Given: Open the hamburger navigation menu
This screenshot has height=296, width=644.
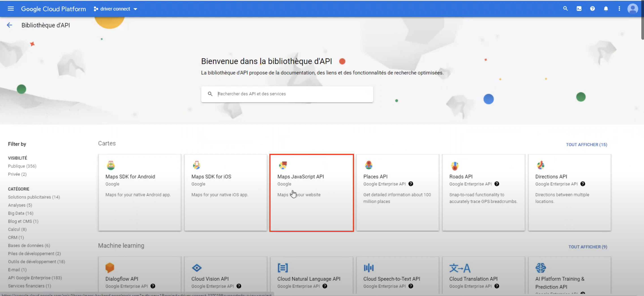Looking at the screenshot, I should tap(11, 9).
